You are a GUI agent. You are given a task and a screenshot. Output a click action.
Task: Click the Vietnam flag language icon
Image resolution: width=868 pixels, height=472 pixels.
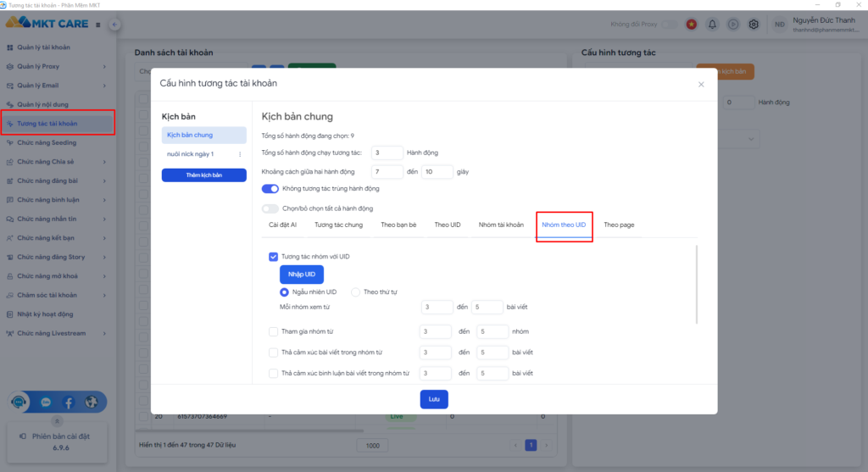(x=692, y=25)
